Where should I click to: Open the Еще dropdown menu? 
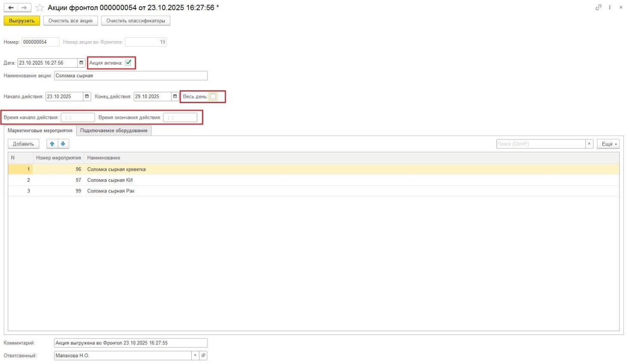[x=609, y=144]
